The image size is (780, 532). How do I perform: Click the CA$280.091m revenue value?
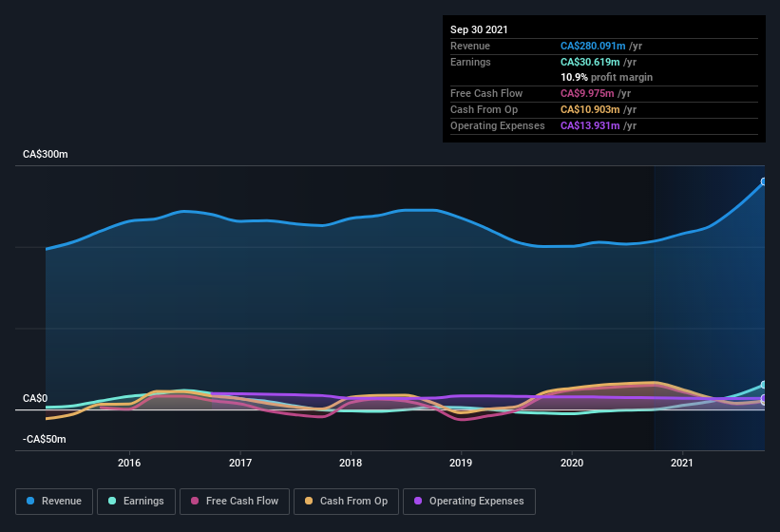point(593,46)
